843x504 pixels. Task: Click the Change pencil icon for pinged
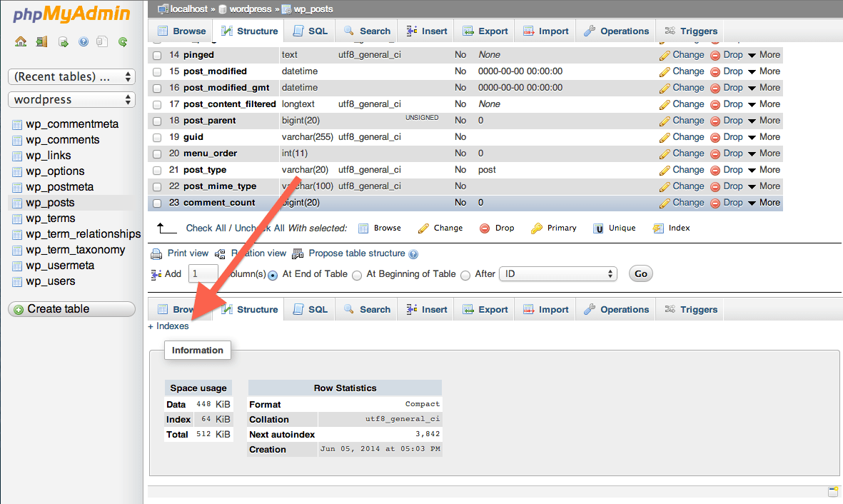665,56
